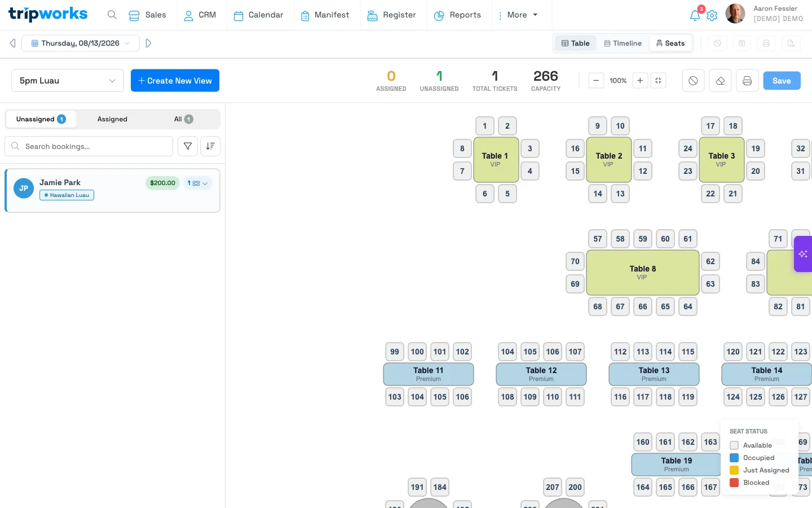Click the blue Occupied swatch in legend
This screenshot has height=508, width=812.
point(734,458)
